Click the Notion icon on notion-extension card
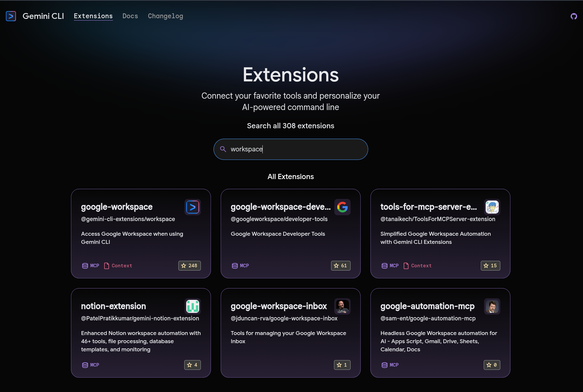Screen dimensions: 583x392 [x=192, y=306]
